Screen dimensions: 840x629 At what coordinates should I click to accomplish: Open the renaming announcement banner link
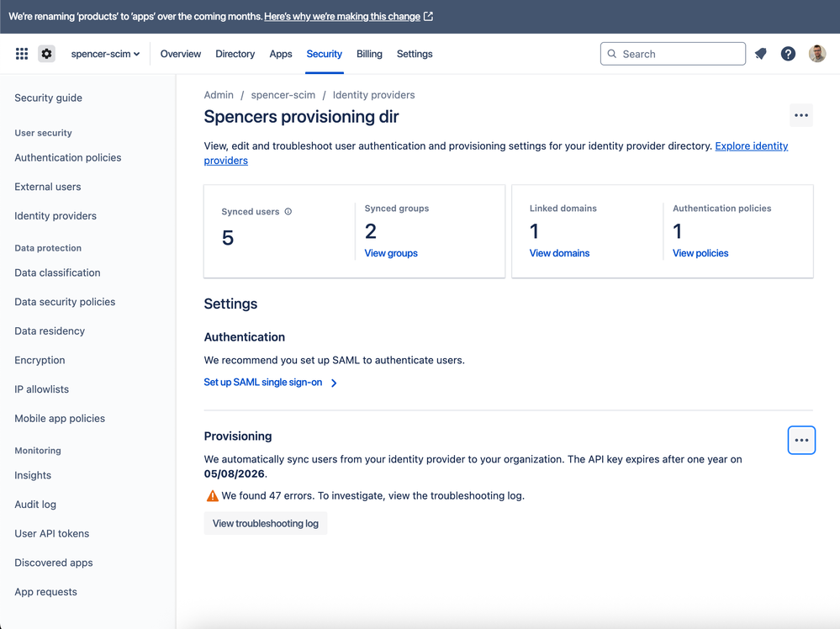(342, 17)
